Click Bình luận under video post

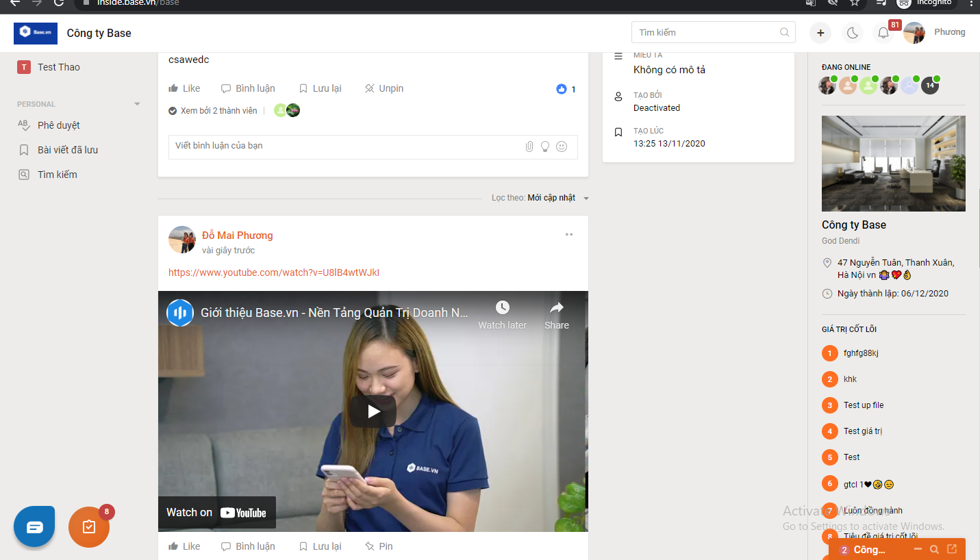pos(248,546)
